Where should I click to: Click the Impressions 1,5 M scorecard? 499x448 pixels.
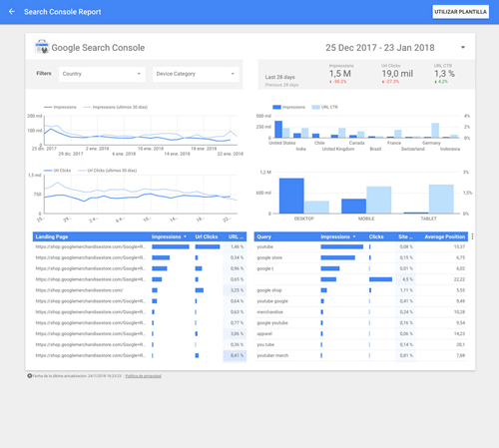[340, 74]
